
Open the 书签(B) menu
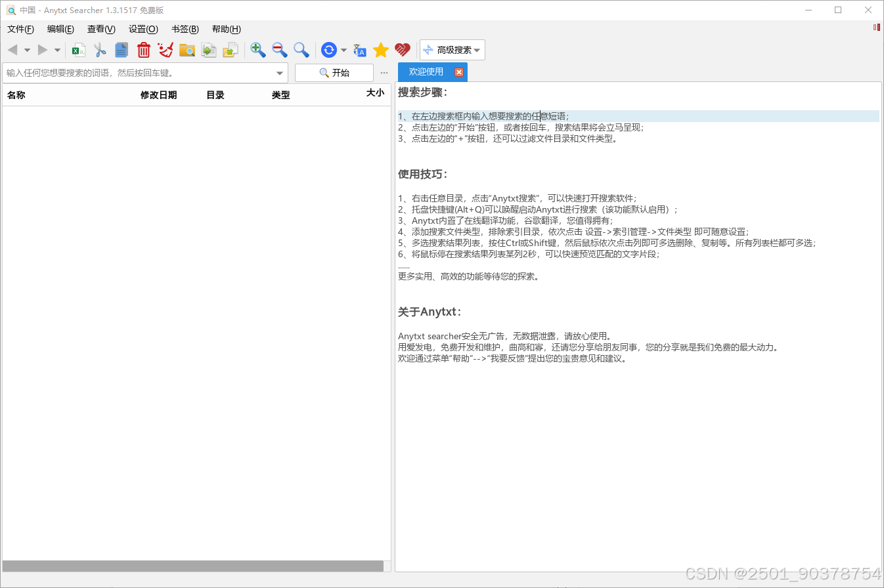185,29
